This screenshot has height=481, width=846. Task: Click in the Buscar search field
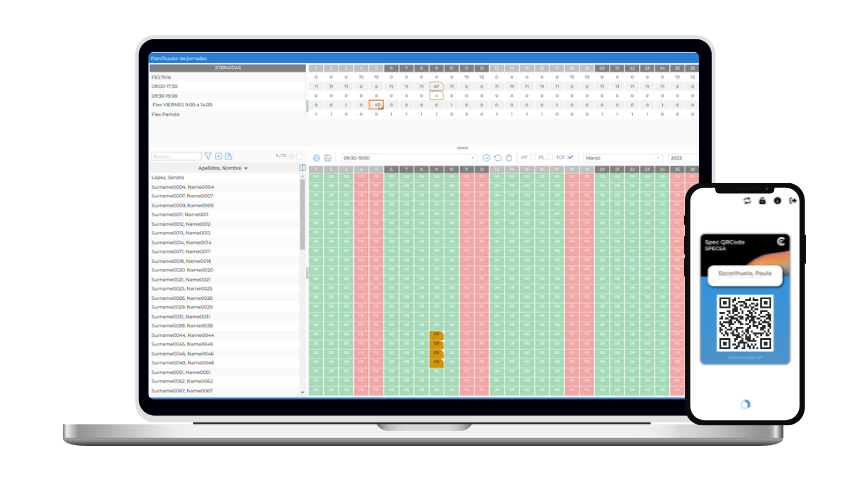click(176, 157)
